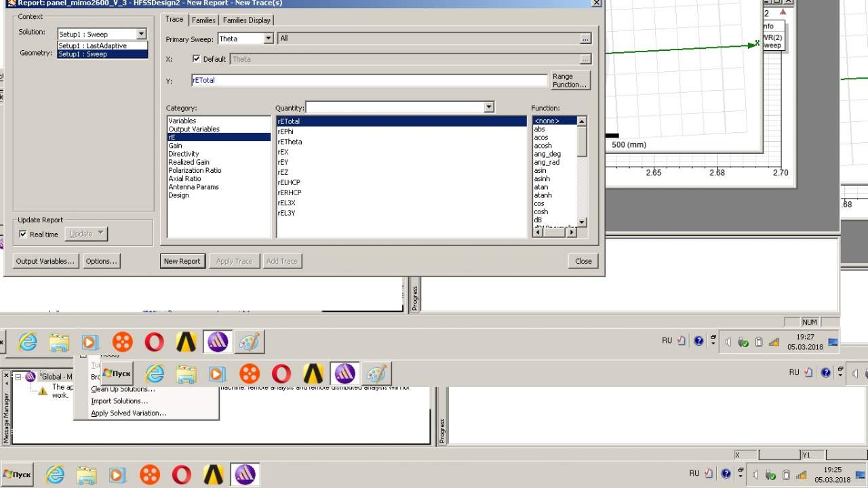Choose Clean Up Solutions... from the context menu
Image resolution: width=868 pixels, height=488 pixels.
(123, 389)
